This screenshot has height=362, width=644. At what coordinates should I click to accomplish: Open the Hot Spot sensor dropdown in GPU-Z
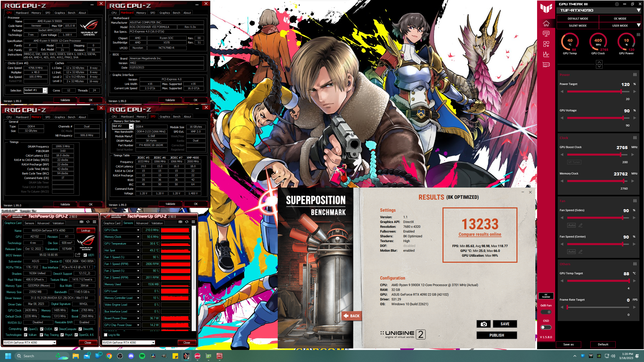click(138, 250)
